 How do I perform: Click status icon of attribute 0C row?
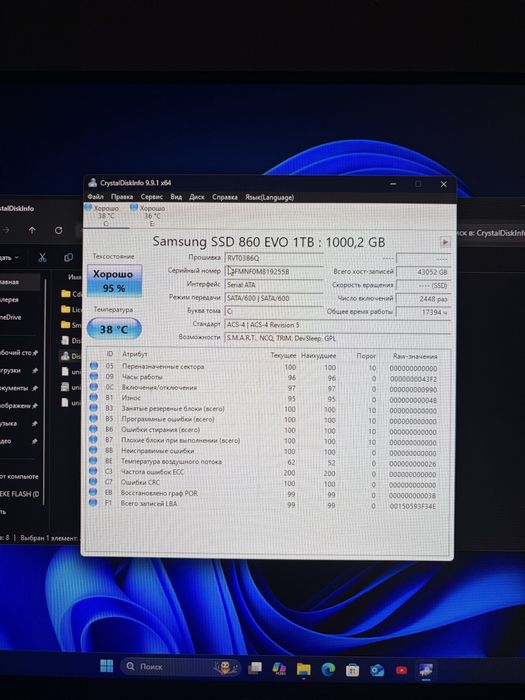pyautogui.click(x=93, y=387)
